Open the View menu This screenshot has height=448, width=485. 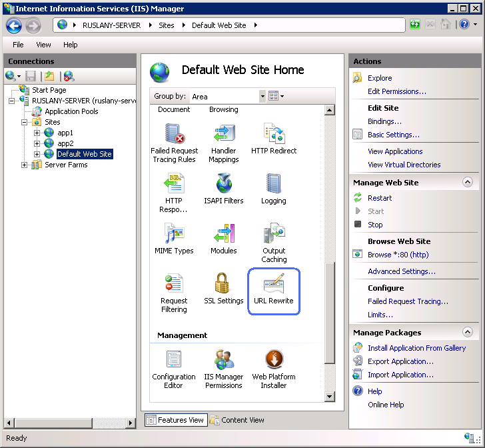pyautogui.click(x=43, y=45)
